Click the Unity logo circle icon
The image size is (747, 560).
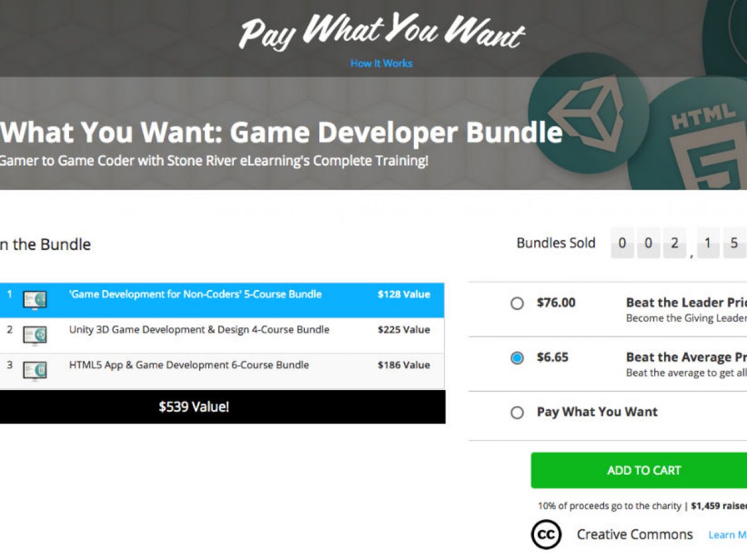(x=590, y=113)
